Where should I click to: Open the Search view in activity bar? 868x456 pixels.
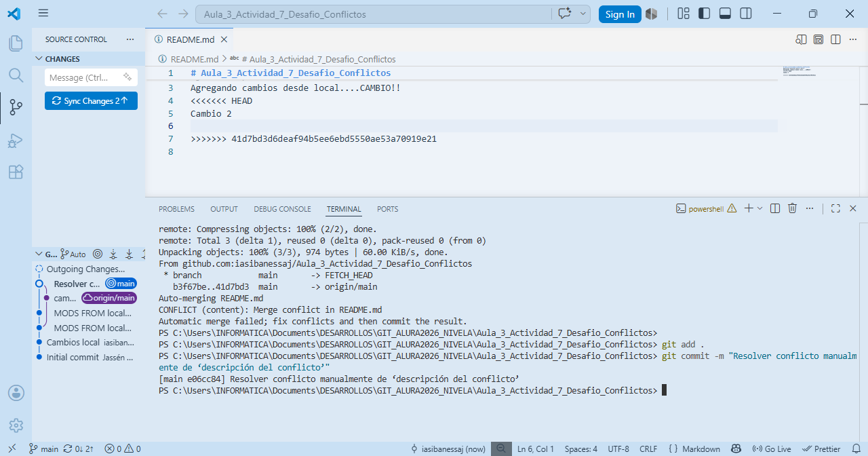16,75
